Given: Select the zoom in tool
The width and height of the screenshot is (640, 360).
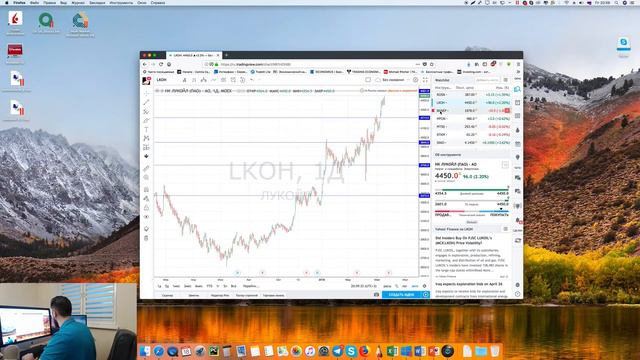Looking at the screenshot, I should [x=146, y=177].
